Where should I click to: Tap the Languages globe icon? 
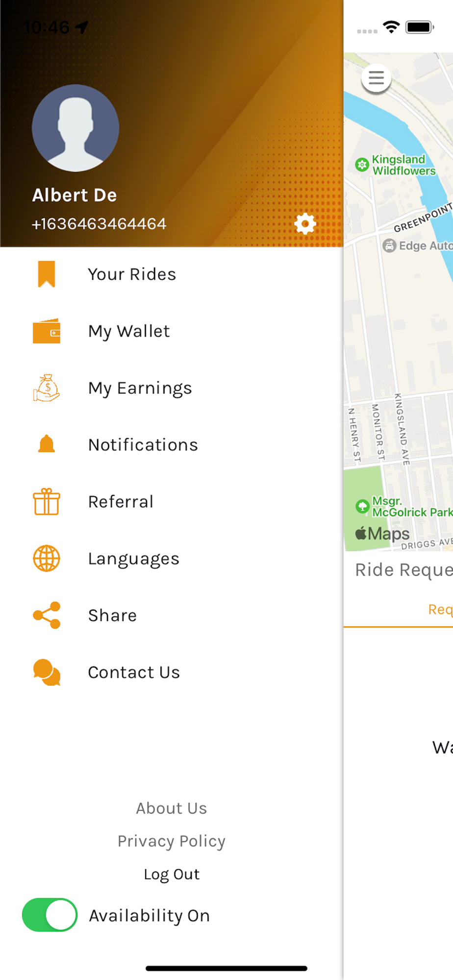[x=47, y=558]
